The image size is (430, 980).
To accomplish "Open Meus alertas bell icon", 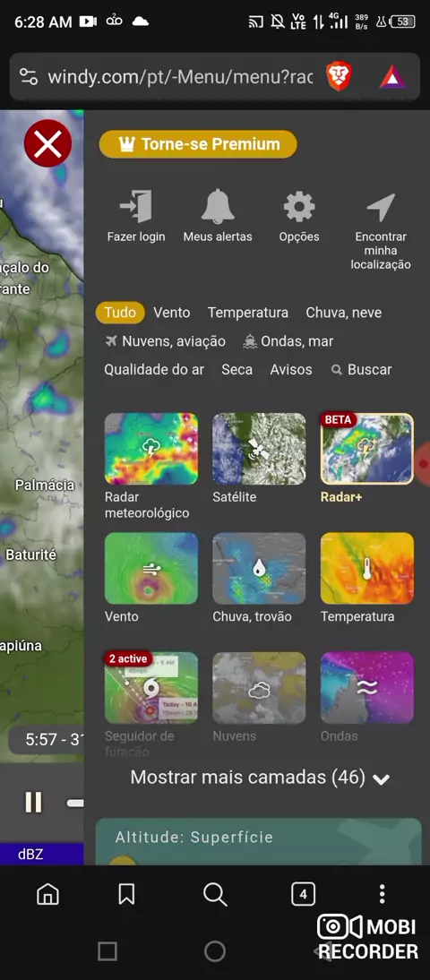I will tap(218, 207).
